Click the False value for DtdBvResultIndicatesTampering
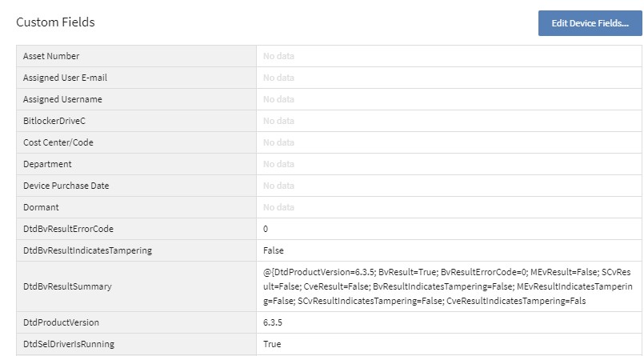644x356 pixels. (x=274, y=250)
